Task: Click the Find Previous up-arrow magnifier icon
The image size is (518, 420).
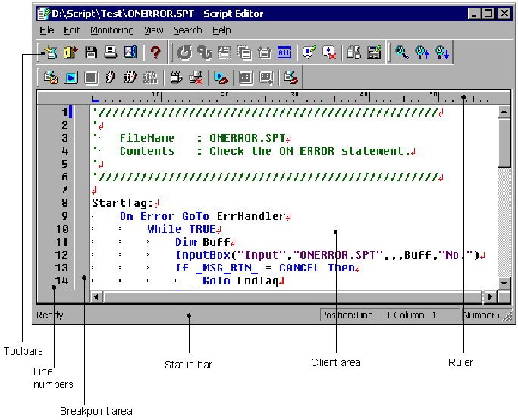Action: (422, 52)
